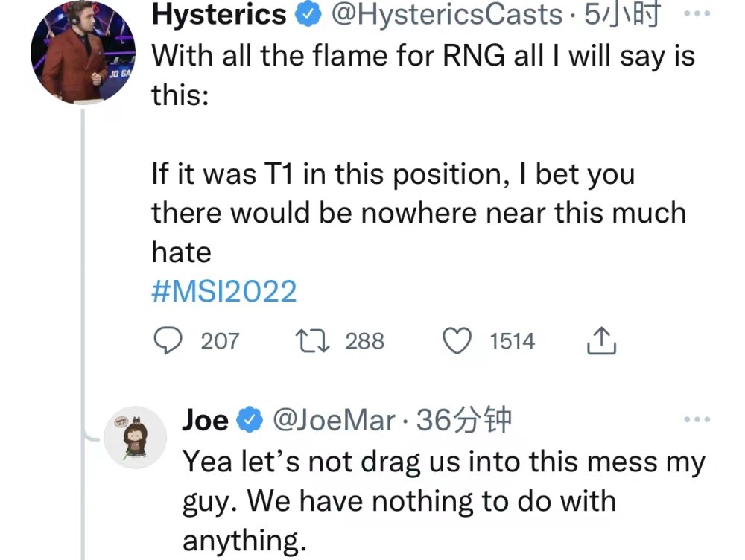
Task: Open the 36分钟 reply timestamp
Action: tap(464, 421)
